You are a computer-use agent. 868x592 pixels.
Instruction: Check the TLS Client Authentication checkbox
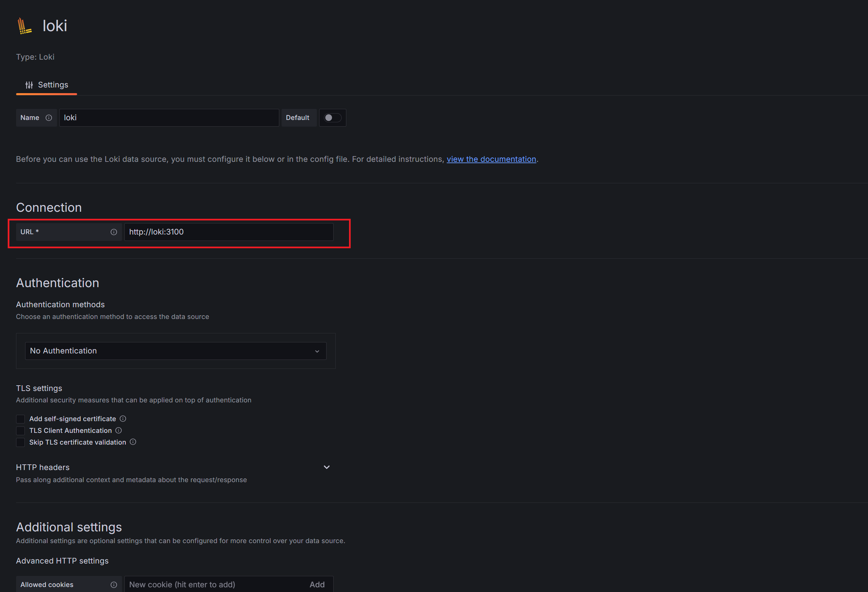[20, 431]
